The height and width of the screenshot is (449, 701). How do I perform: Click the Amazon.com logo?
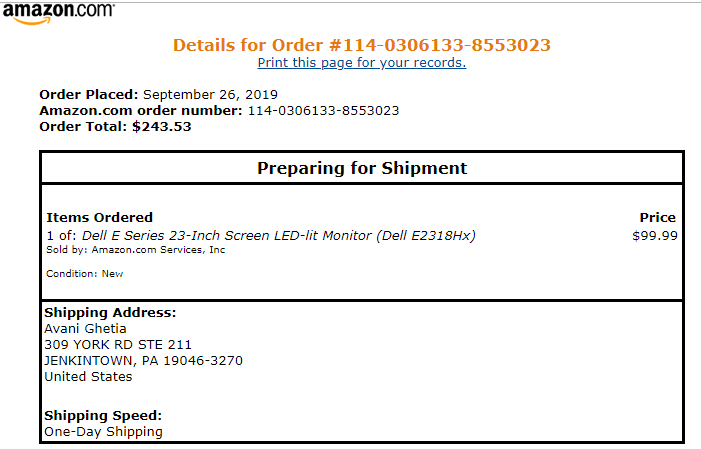tap(58, 13)
